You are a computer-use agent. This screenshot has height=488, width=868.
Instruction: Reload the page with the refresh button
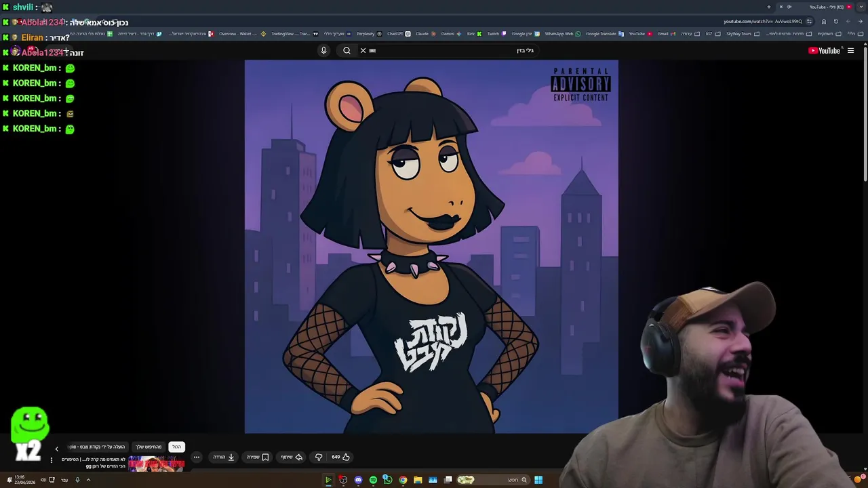(835, 22)
